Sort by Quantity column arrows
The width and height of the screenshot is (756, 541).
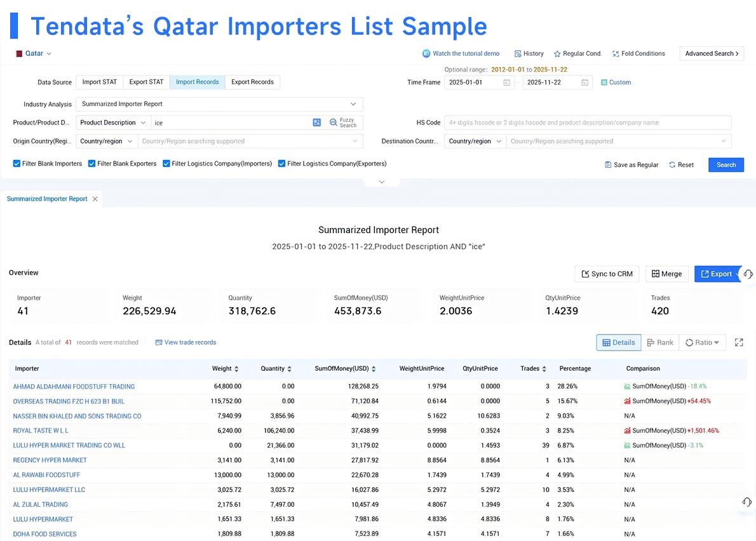tap(289, 368)
